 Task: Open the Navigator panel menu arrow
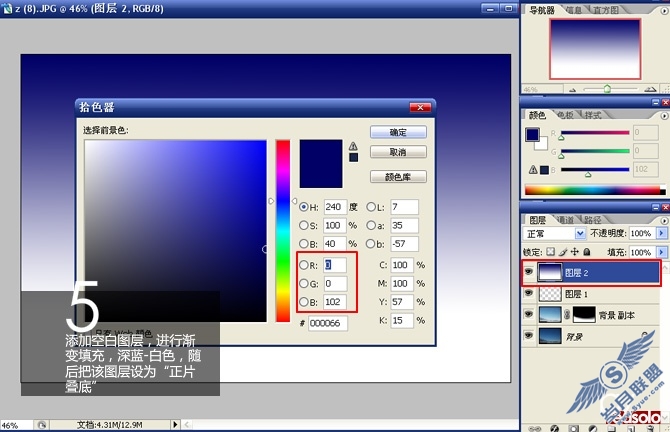pyautogui.click(x=664, y=11)
